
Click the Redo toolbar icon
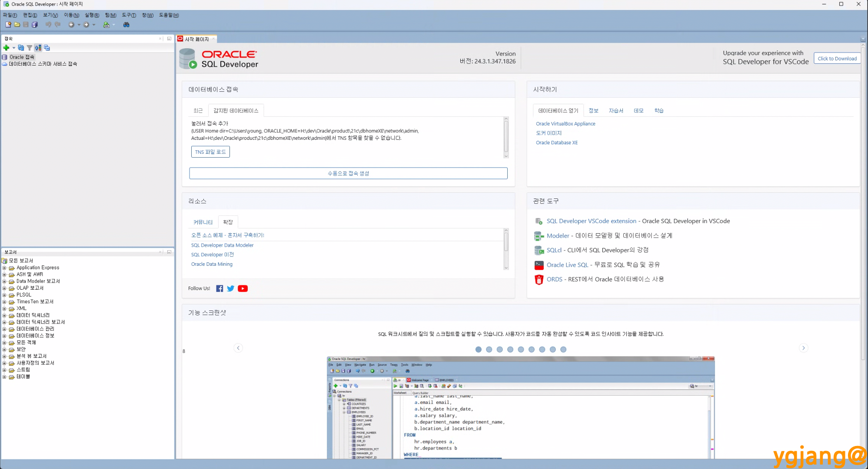[x=57, y=25]
